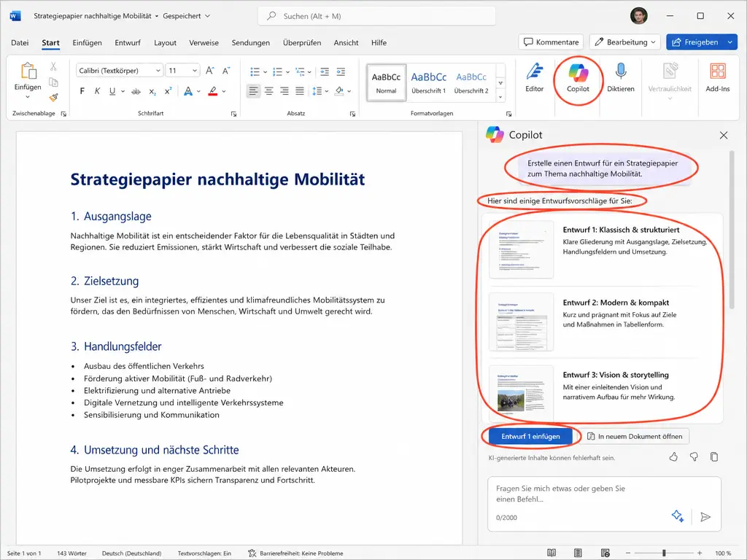
Task: Open the font name dropdown
Action: (158, 71)
